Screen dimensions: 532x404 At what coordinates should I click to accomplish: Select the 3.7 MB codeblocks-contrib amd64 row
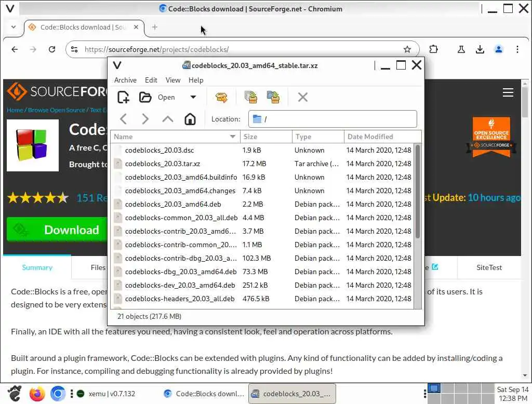[x=262, y=232]
